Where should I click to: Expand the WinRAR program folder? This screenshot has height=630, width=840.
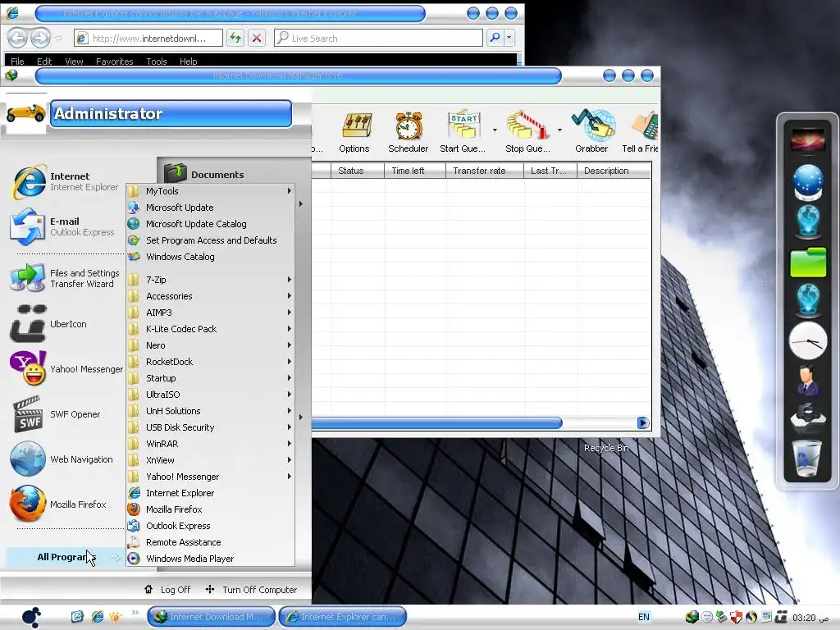(211, 444)
